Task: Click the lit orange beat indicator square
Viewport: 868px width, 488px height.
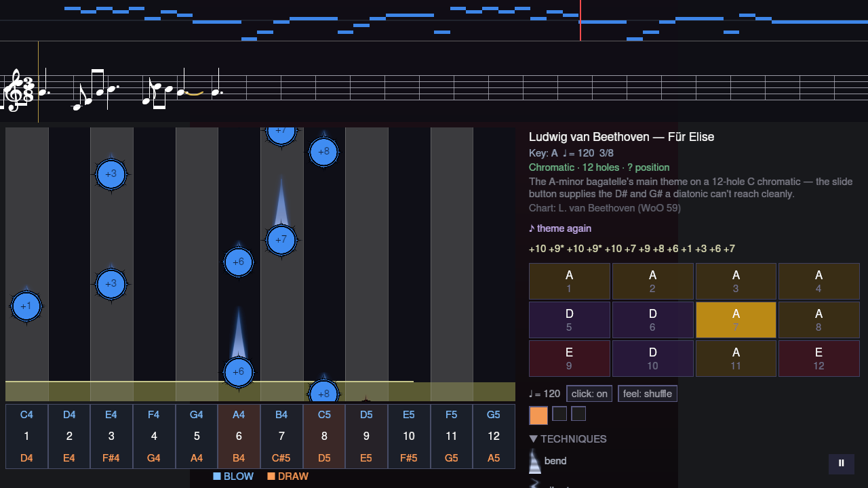Action: point(538,415)
